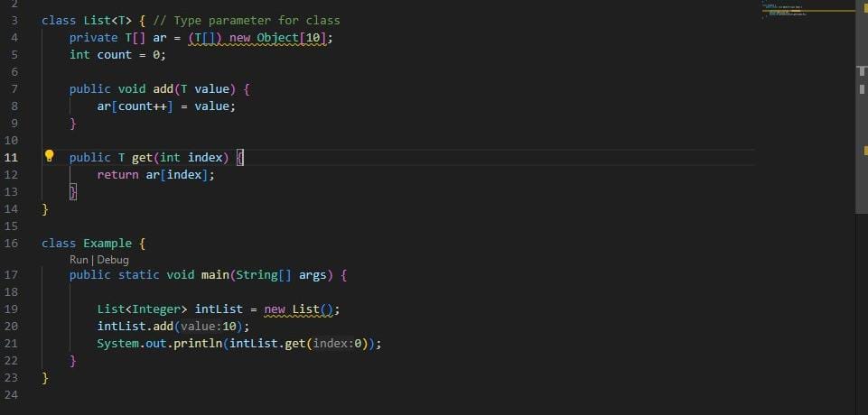Click the underlined "new List()" warning
This screenshot has width=868, height=415.
point(298,309)
